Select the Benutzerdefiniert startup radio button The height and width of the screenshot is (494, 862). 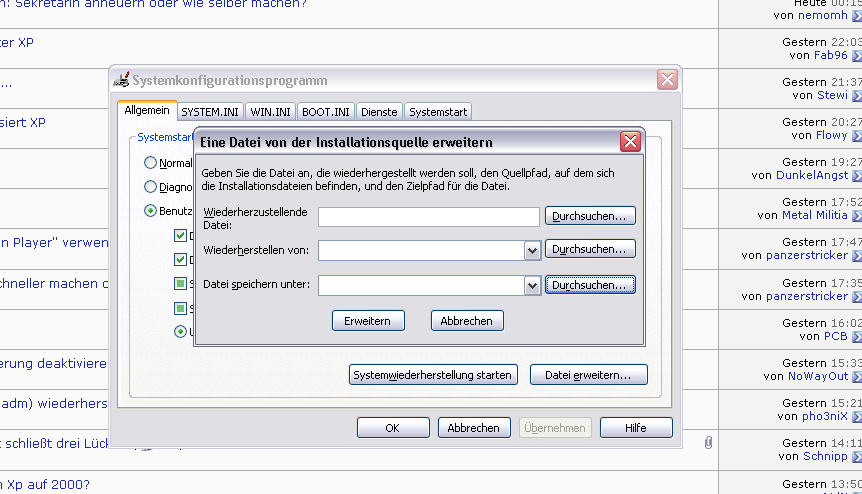(150, 210)
